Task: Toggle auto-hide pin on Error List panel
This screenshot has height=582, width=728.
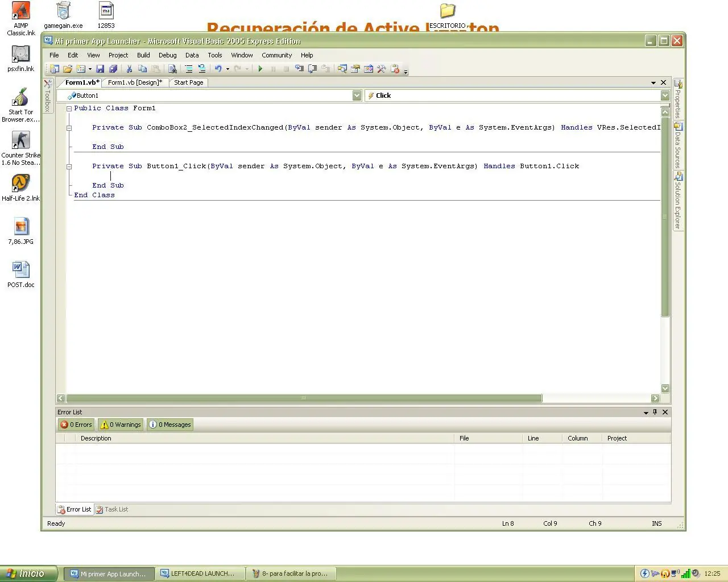Action: [x=655, y=412]
